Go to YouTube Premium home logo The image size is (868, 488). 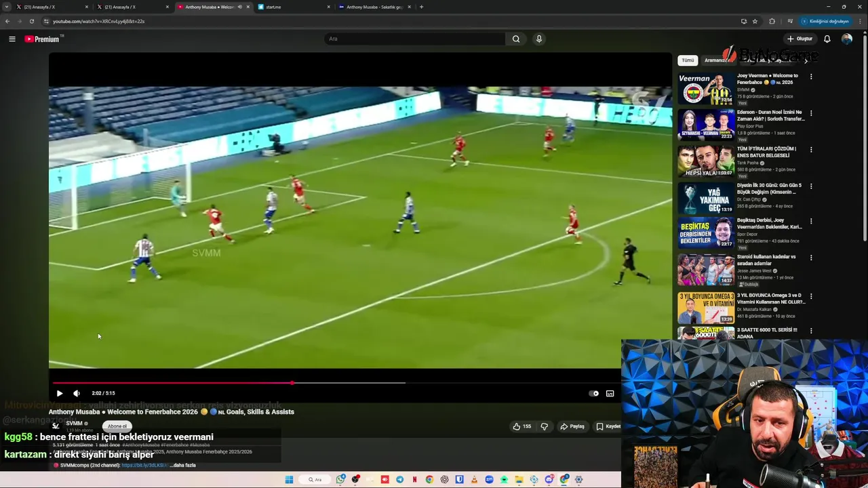click(x=43, y=39)
